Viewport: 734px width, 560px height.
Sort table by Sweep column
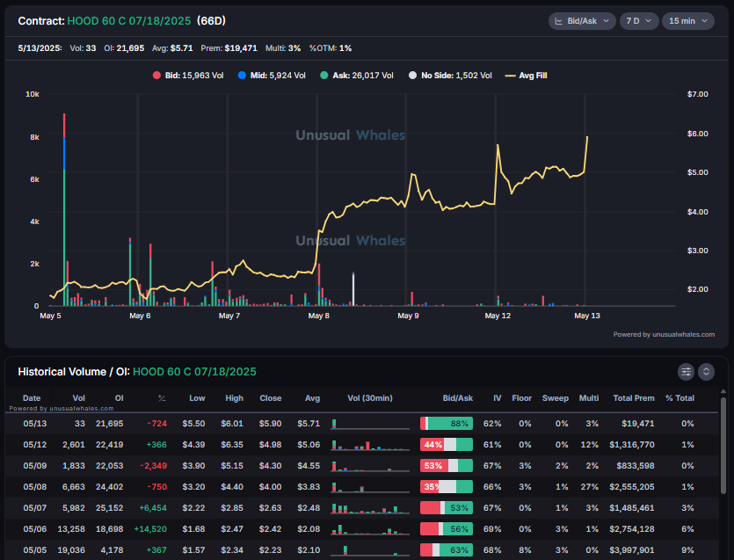(x=556, y=398)
